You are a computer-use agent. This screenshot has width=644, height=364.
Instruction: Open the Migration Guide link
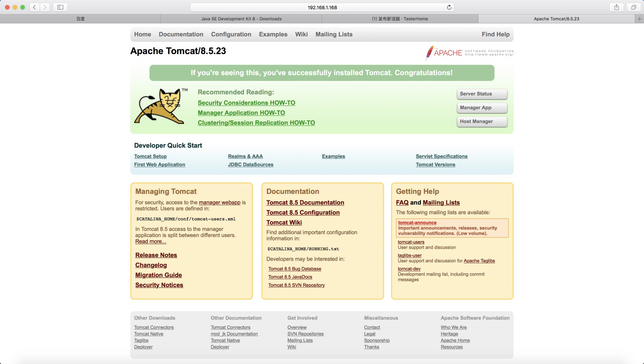pos(159,275)
